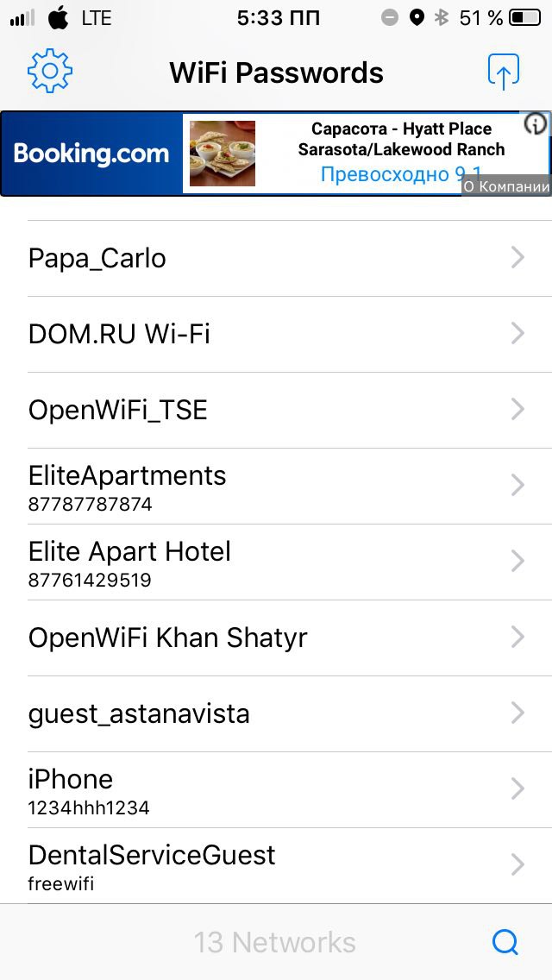Expand the OpenWiFi_TSE chevron
This screenshot has width=552, height=980.
pyautogui.click(x=517, y=409)
